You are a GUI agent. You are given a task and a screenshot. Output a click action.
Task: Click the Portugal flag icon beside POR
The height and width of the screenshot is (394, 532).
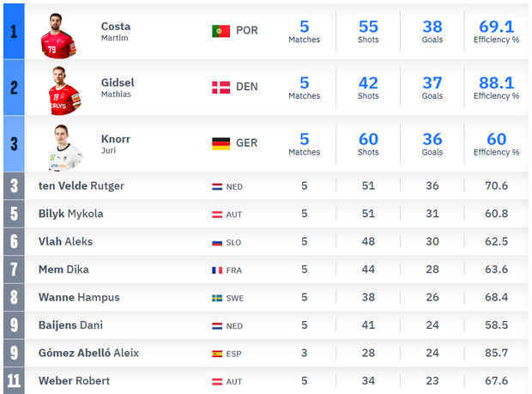click(x=221, y=31)
